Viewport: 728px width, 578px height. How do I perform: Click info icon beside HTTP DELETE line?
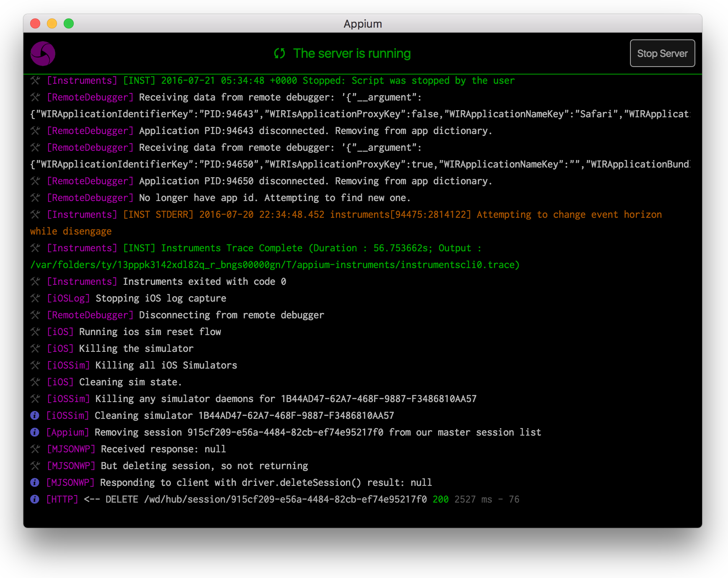pos(35,499)
